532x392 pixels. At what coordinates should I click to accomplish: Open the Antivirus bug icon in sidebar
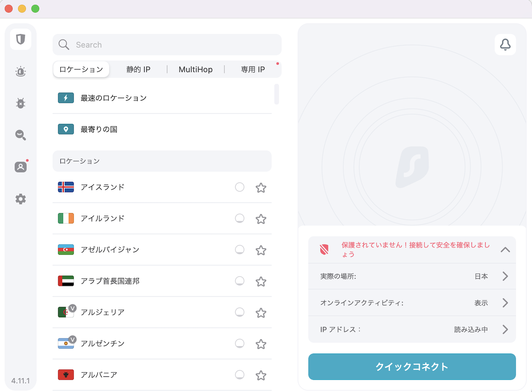tap(21, 103)
